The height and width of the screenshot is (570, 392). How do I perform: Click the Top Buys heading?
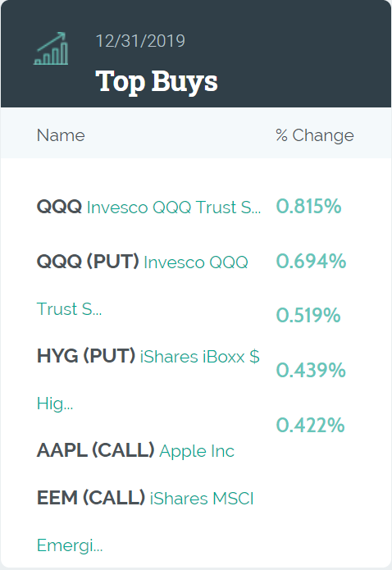[157, 82]
